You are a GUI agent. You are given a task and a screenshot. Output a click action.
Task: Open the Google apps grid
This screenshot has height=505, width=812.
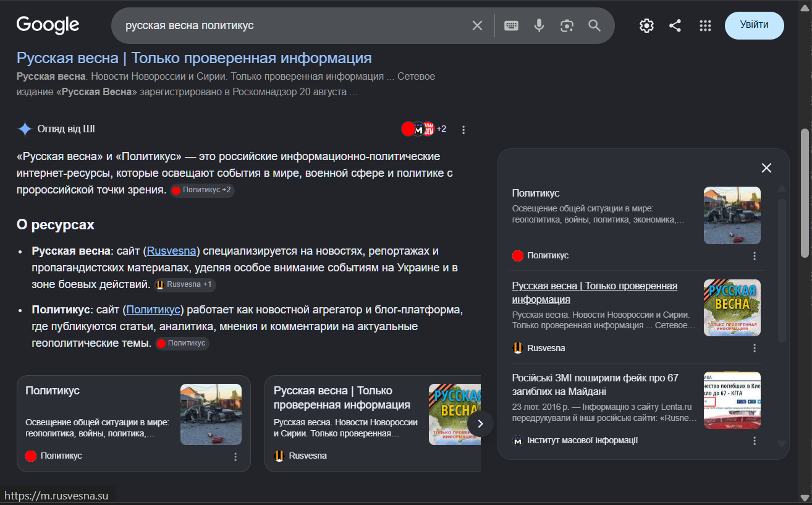(x=705, y=25)
